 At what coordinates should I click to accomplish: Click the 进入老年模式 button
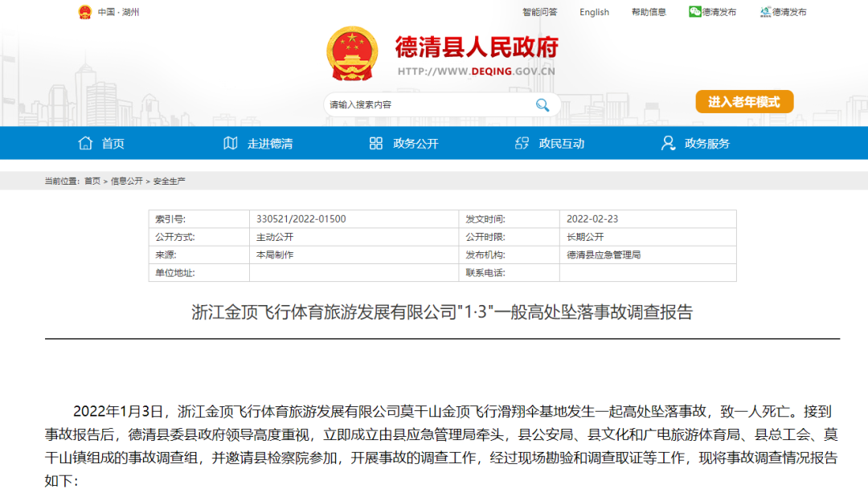pyautogui.click(x=743, y=102)
